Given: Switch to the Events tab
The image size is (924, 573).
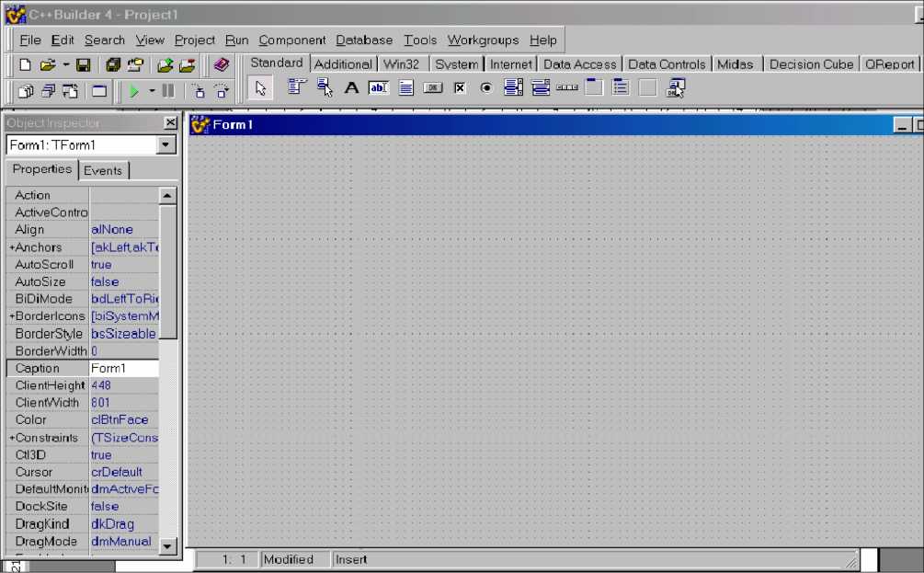Looking at the screenshot, I should point(103,170).
